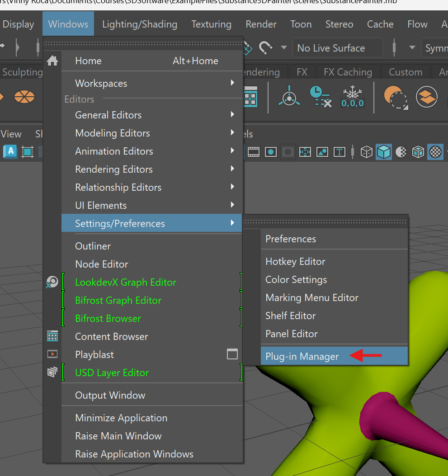Click the magnet snap icon in status line
448x476 pixels.
pos(265,47)
